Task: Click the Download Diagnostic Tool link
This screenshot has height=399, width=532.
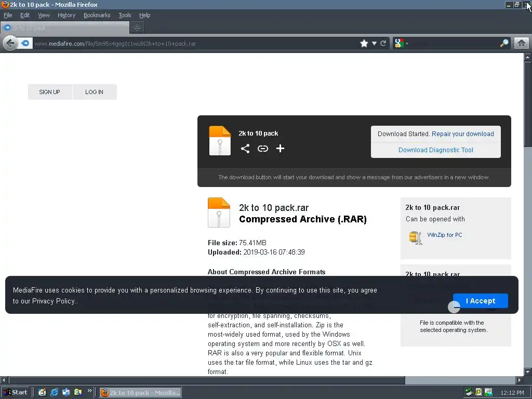Action: tap(436, 150)
